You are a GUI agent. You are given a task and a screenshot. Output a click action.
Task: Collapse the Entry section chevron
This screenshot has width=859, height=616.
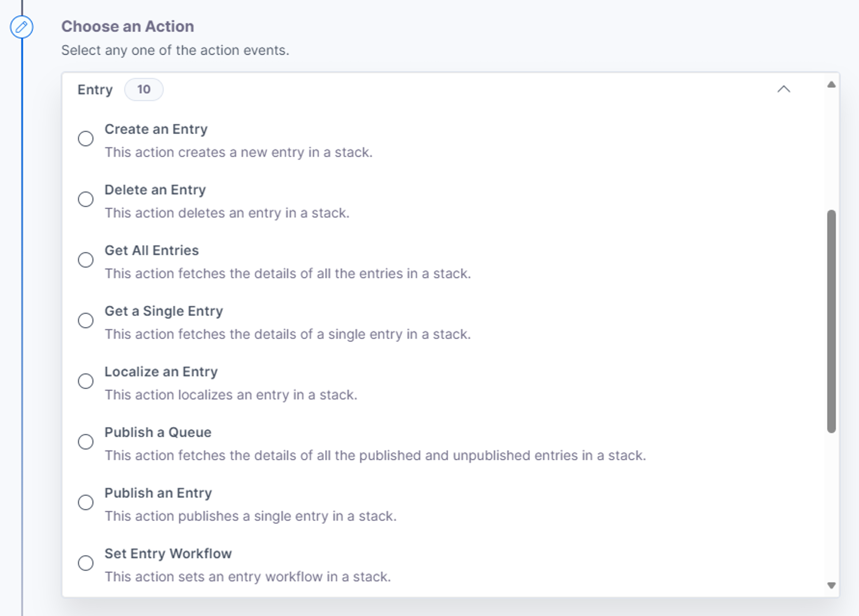784,89
